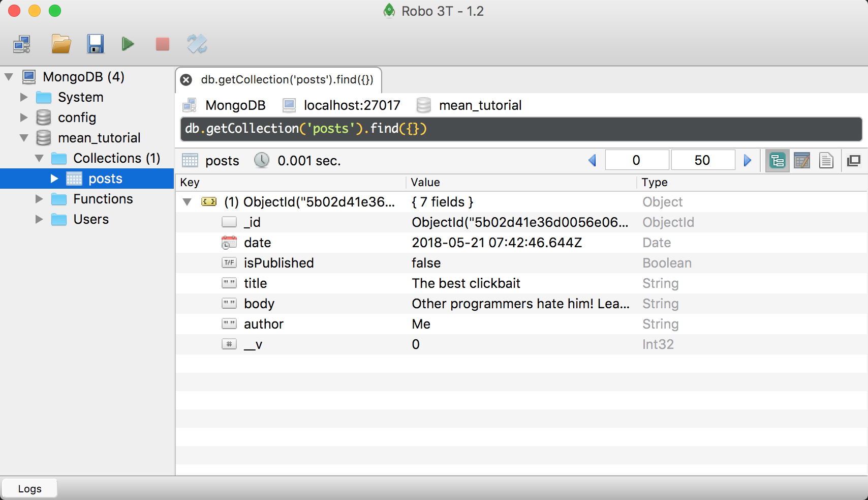The image size is (868, 500).
Task: Click the author value 'Me'
Action: pos(421,324)
